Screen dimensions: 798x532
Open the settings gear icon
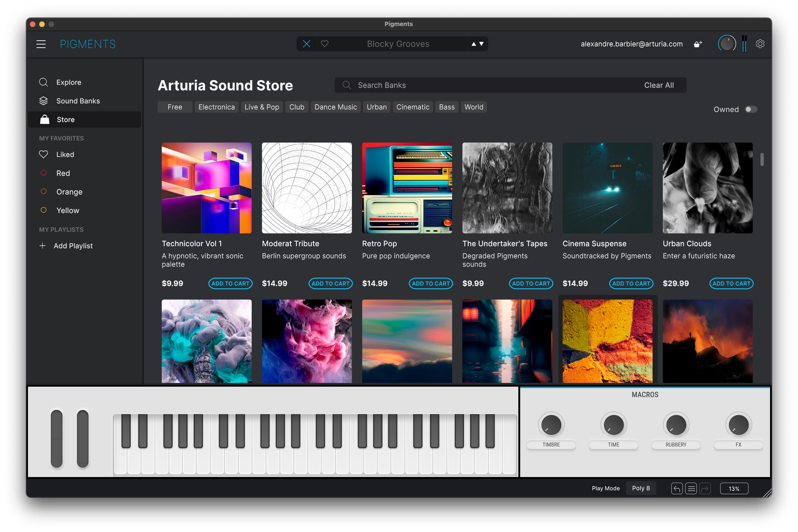[760, 44]
